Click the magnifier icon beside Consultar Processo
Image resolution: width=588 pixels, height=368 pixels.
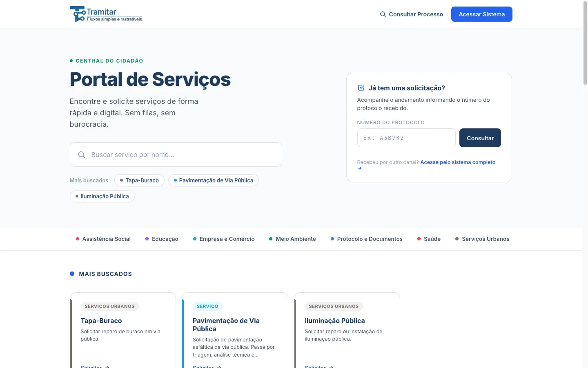(x=383, y=14)
